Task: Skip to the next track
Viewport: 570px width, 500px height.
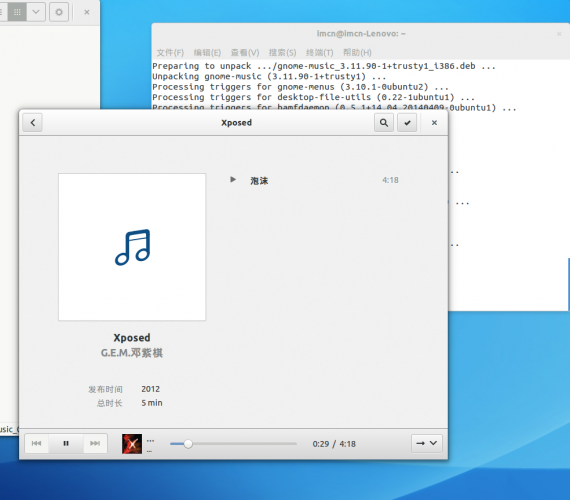Action: click(95, 443)
